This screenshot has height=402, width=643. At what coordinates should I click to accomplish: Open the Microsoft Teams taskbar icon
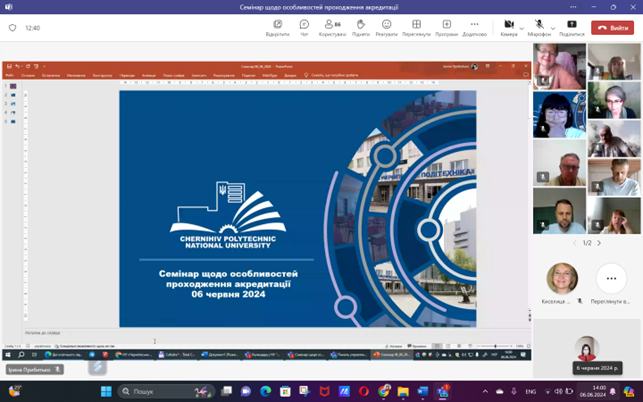point(443,391)
